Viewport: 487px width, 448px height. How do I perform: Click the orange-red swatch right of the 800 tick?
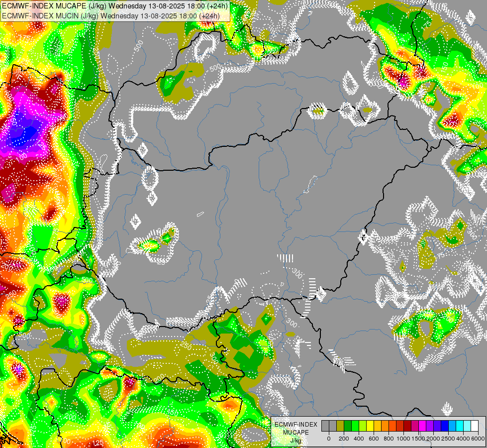392,426
